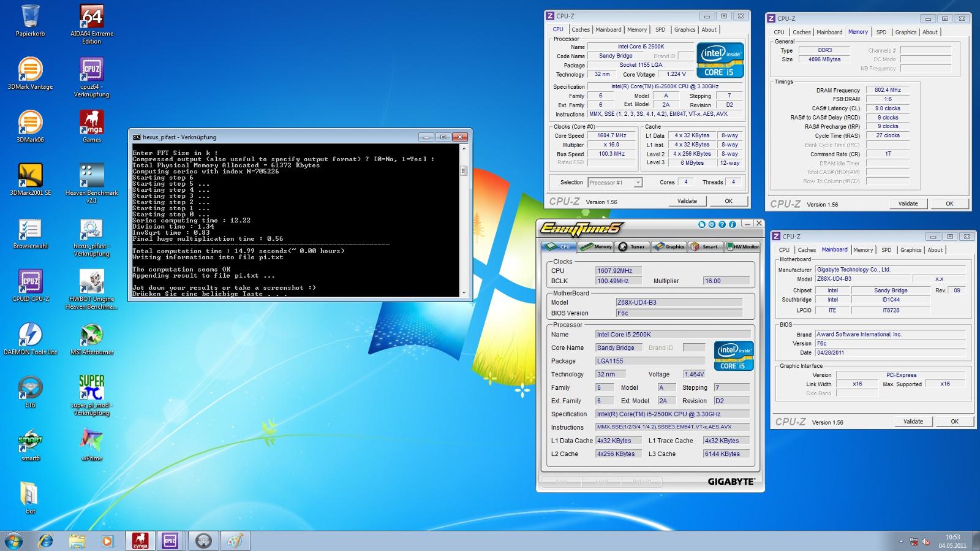Switch to Mainboard tab in top-left CPU-Z window
The width and height of the screenshot is (980, 551).
click(608, 29)
